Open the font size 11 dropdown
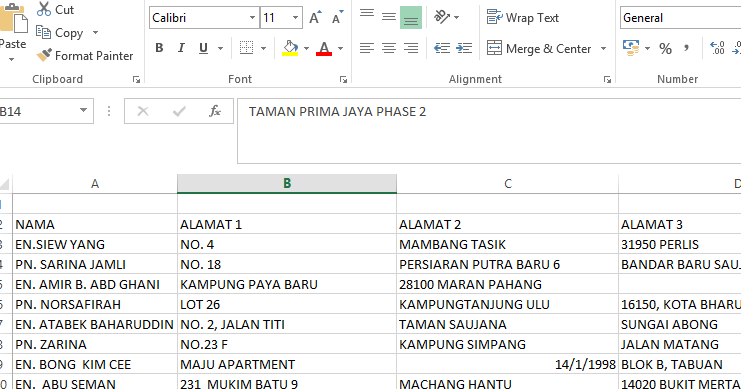Image resolution: width=741 pixels, height=389 pixels. 295,18
